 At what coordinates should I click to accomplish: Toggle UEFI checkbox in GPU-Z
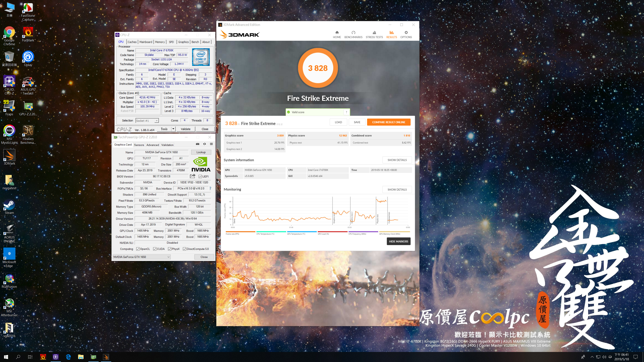(x=200, y=176)
